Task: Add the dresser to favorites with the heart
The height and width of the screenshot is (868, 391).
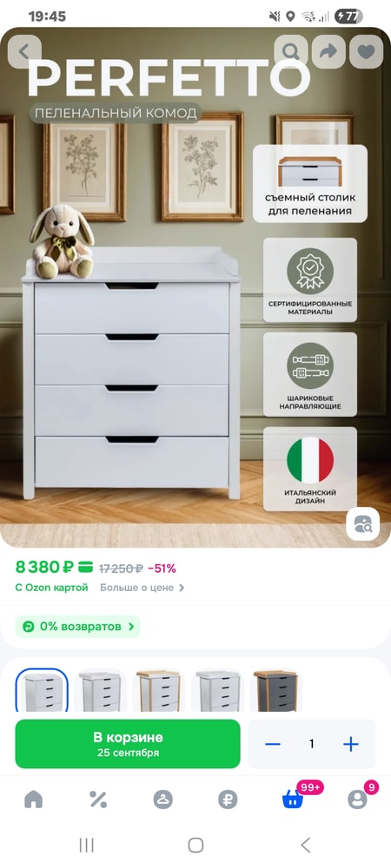Action: (366, 51)
